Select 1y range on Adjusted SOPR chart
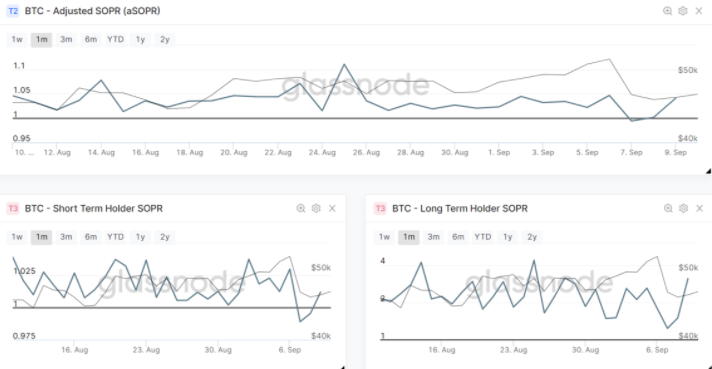This screenshot has width=712, height=369. click(140, 39)
